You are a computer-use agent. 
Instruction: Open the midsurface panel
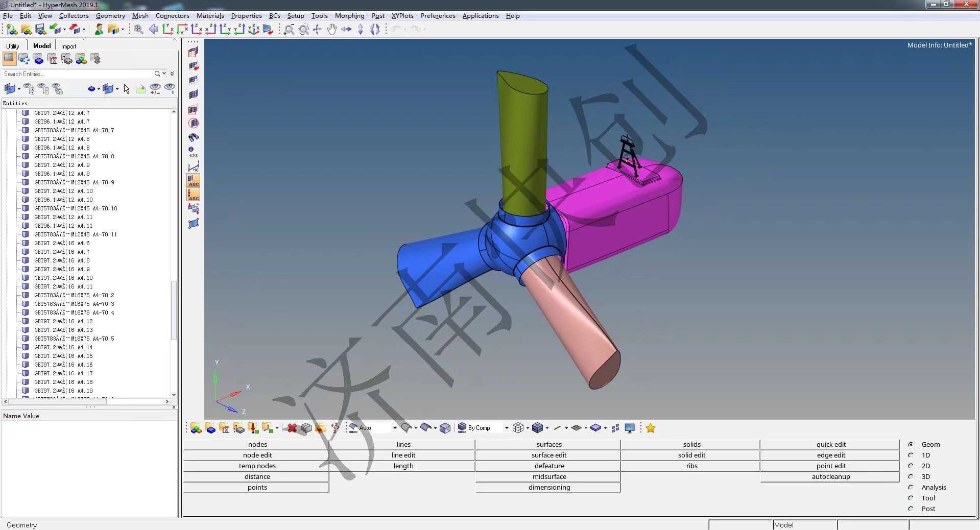click(x=548, y=476)
